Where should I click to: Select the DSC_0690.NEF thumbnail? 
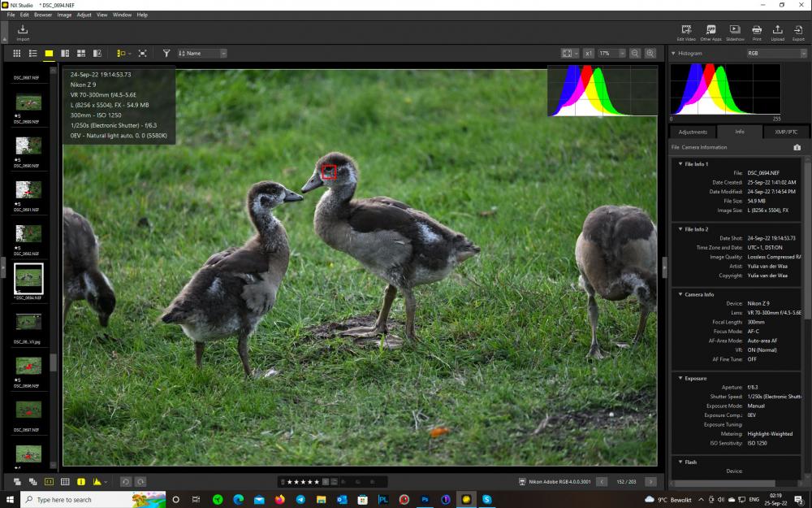[x=28, y=145]
